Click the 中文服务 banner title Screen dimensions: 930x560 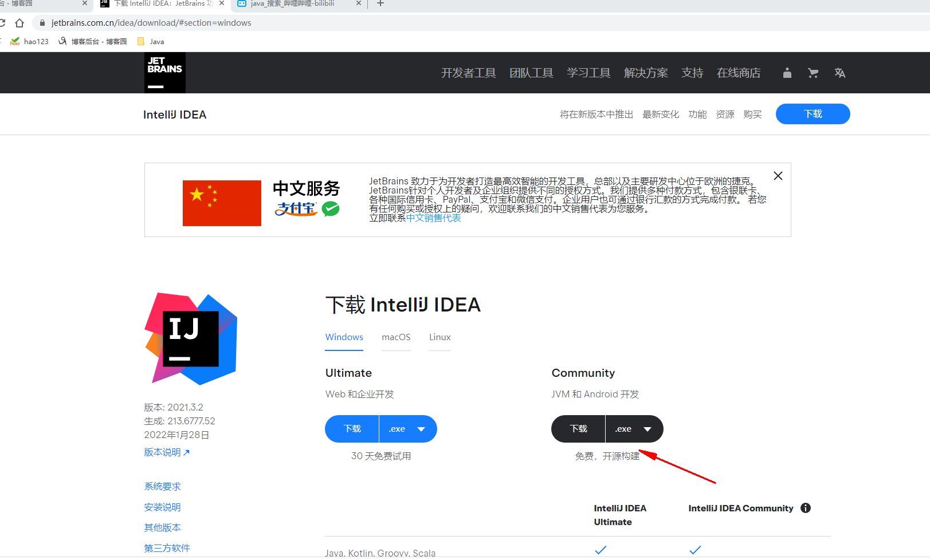point(307,188)
